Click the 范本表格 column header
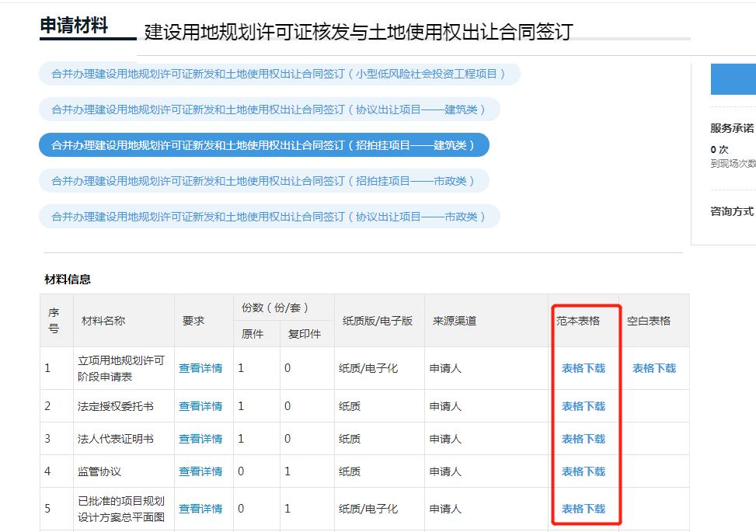The height and width of the screenshot is (532, 756). (x=578, y=321)
